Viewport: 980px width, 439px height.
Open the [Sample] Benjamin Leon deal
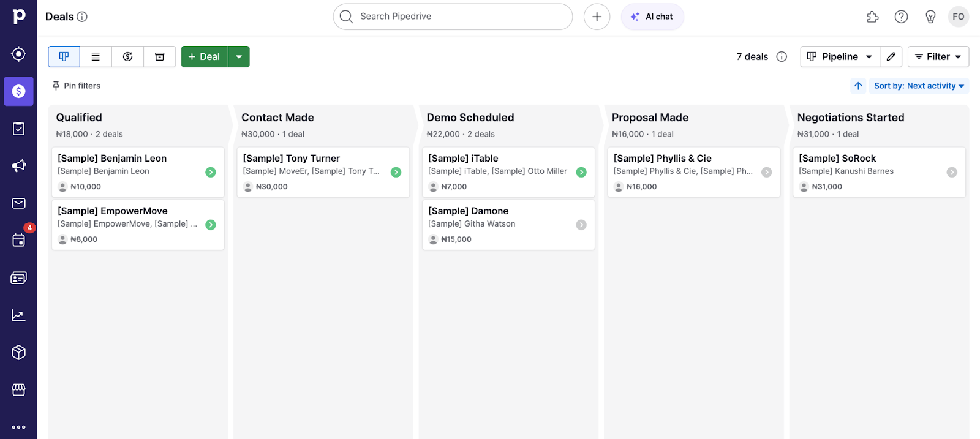pyautogui.click(x=138, y=172)
